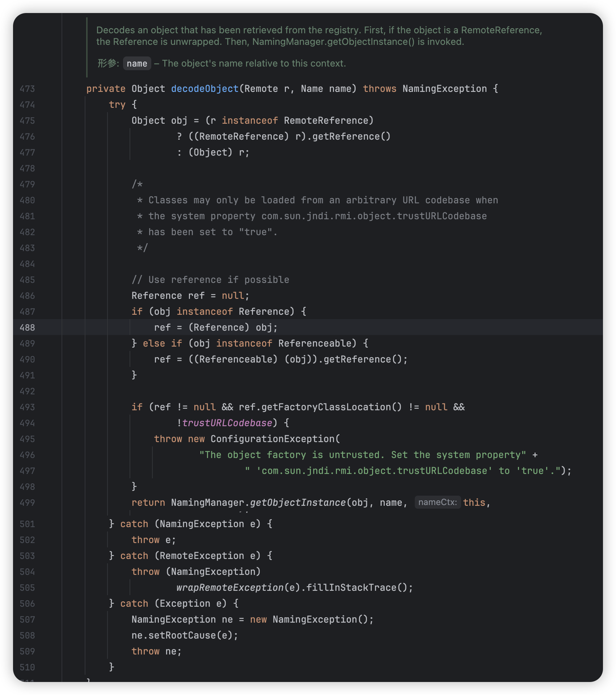
Task: Click comment line mentioning trustURLCodebase property
Action: 312,216
